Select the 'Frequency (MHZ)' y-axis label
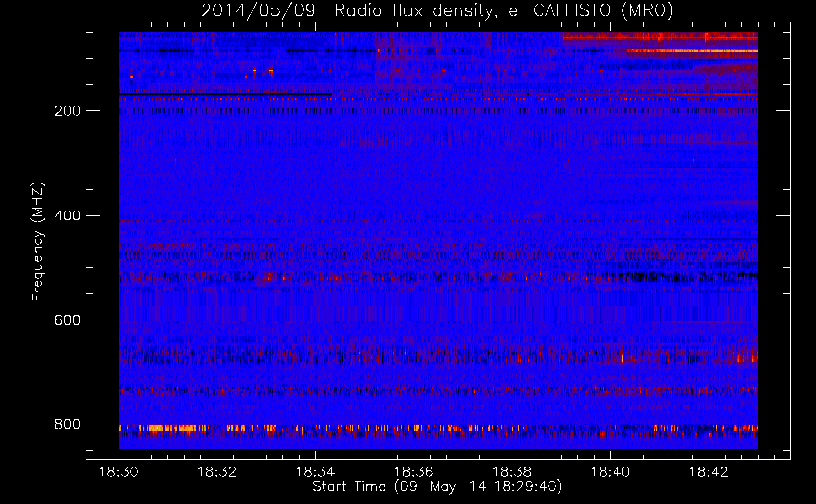 [x=38, y=242]
